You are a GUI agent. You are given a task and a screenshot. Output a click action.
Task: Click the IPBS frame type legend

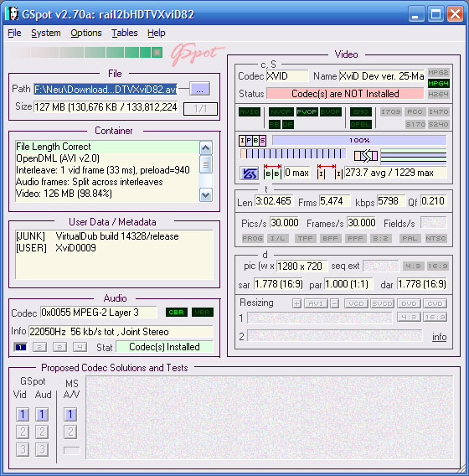click(252, 141)
